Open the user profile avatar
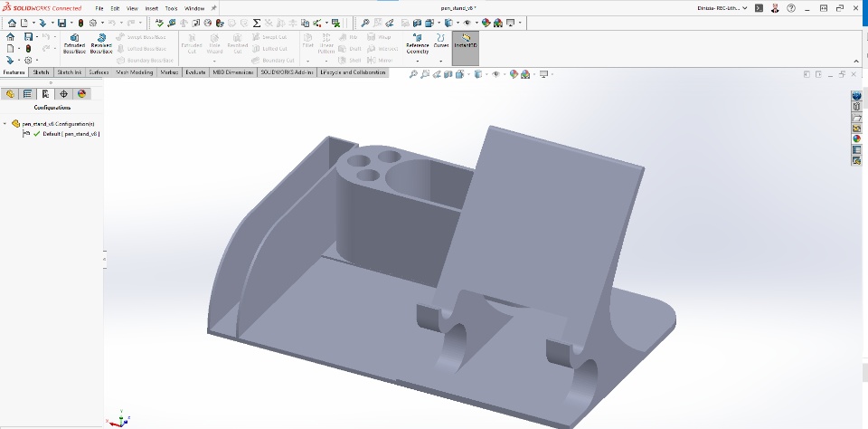 [x=776, y=8]
